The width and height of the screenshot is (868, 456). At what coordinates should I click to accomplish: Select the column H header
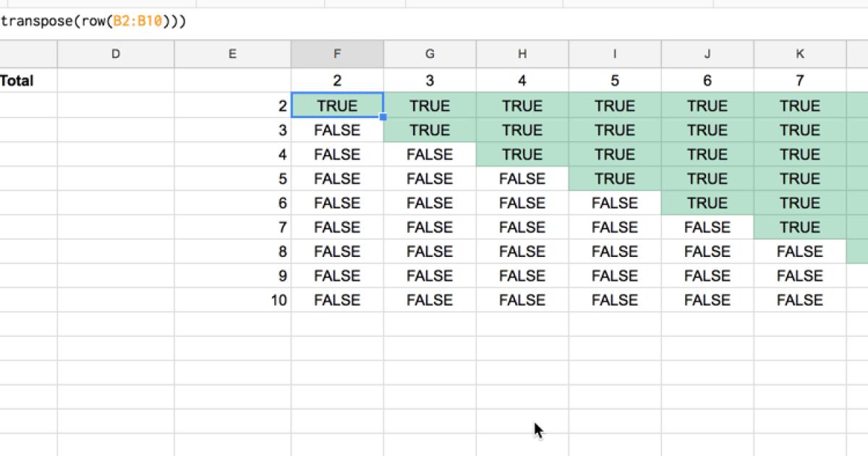tap(522, 54)
